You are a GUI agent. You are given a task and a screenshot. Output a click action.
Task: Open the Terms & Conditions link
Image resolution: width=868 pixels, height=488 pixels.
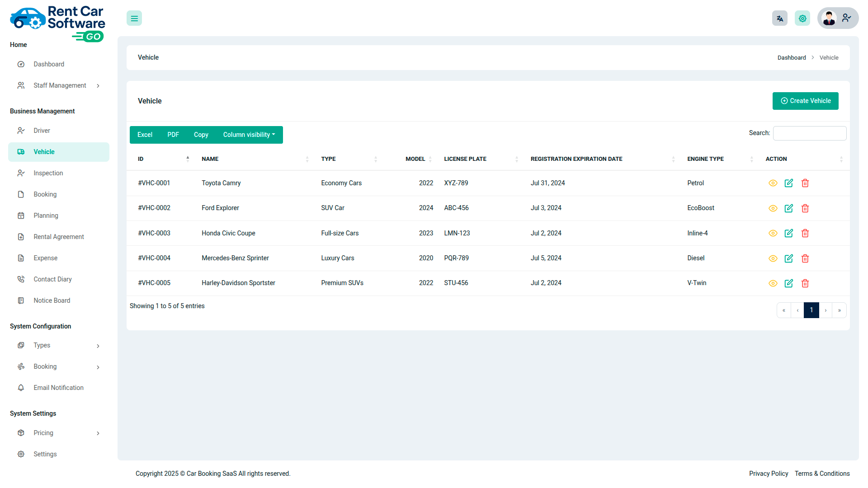(822, 474)
